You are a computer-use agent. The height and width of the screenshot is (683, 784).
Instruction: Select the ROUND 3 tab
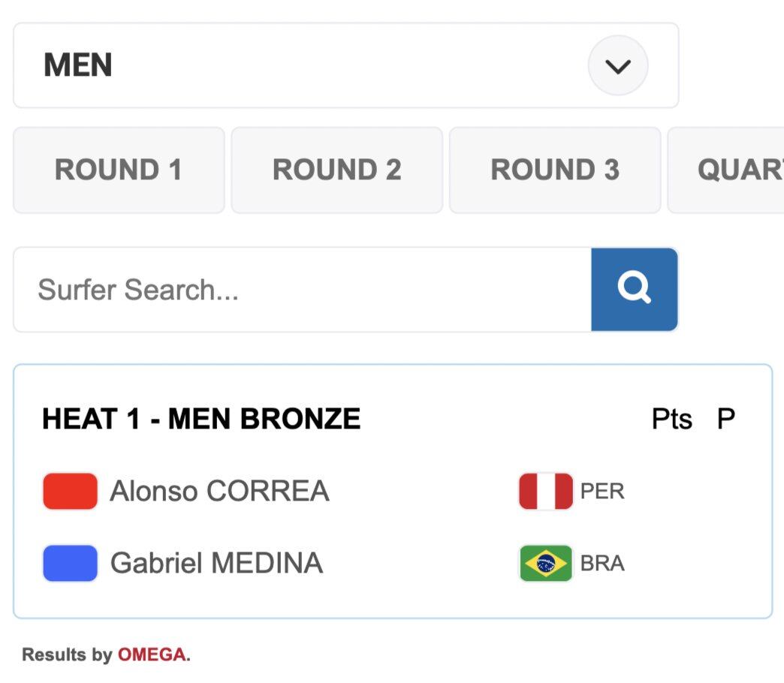coord(554,170)
